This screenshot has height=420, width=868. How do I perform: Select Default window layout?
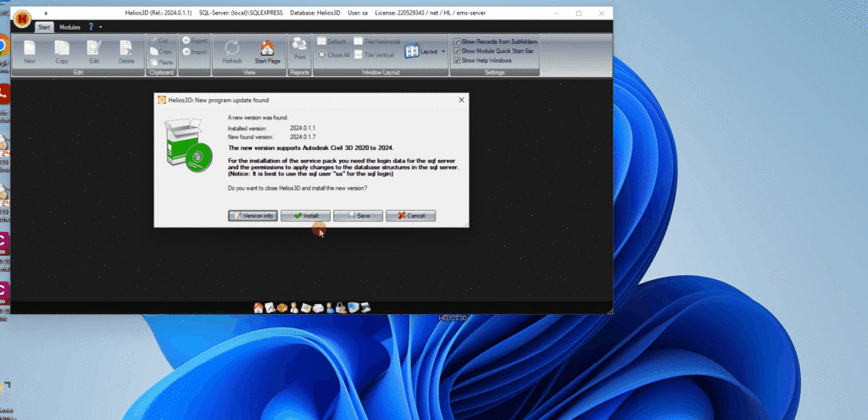[x=331, y=41]
